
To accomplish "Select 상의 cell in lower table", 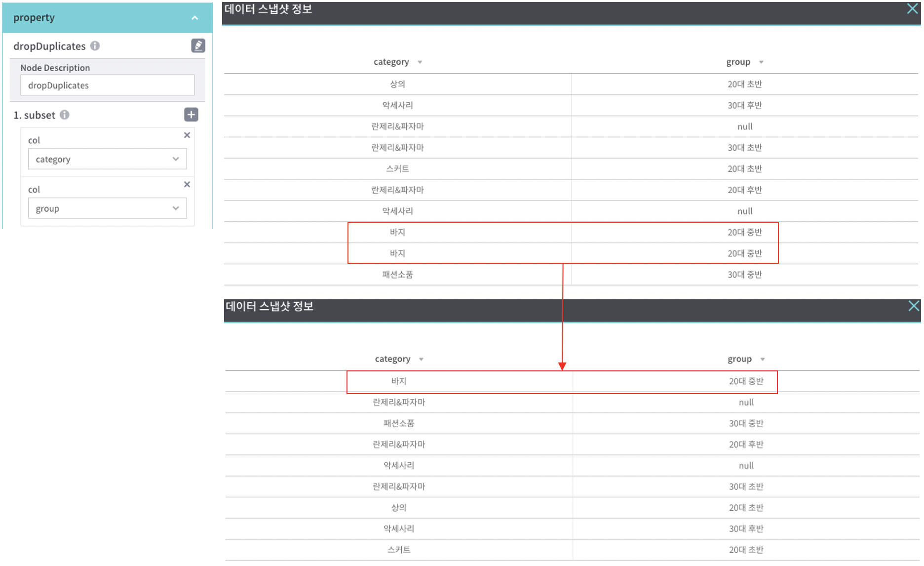I will (x=399, y=508).
